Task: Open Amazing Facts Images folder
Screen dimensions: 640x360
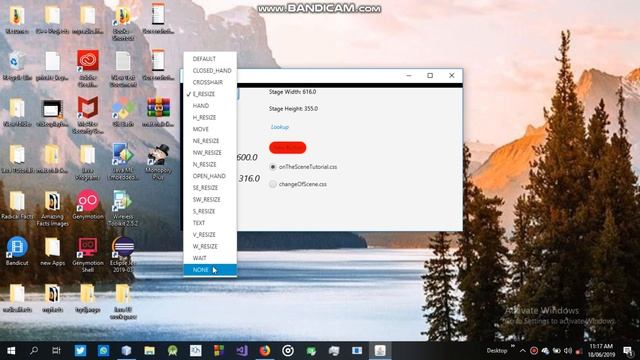Action: click(x=52, y=208)
